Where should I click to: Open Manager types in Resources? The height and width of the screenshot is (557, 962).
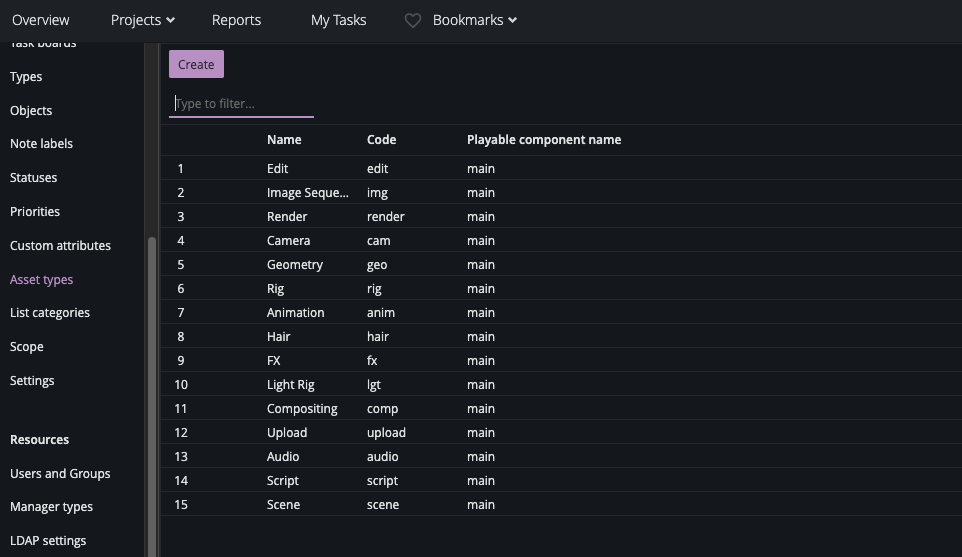point(51,507)
